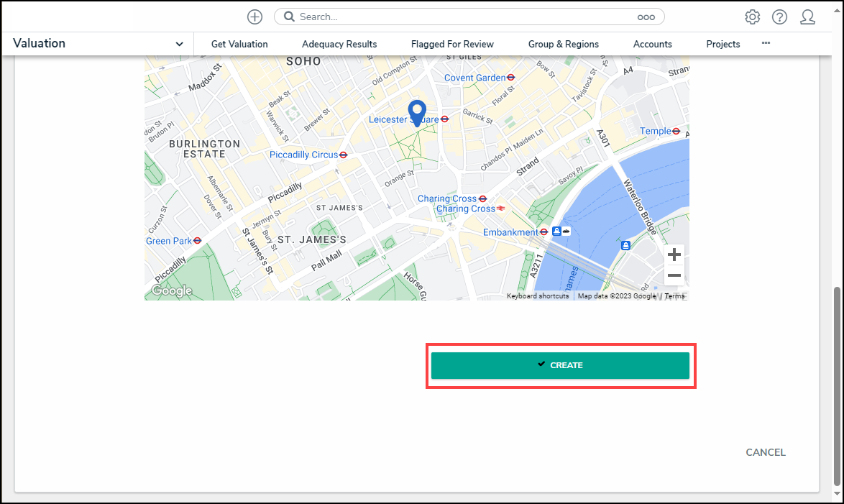This screenshot has height=504, width=844.
Task: Click the green Create button
Action: click(x=560, y=366)
